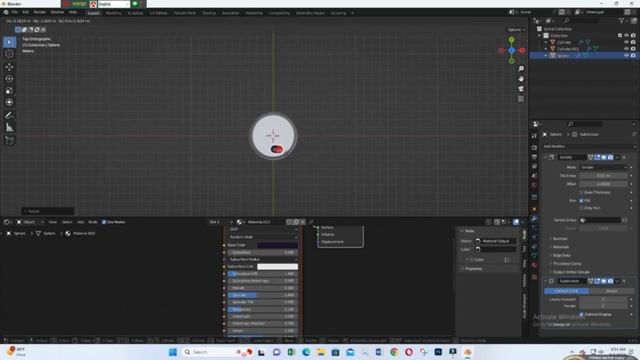The height and width of the screenshot is (360, 640).
Task: Open the Solidify Mode dropdown
Action: 603,167
